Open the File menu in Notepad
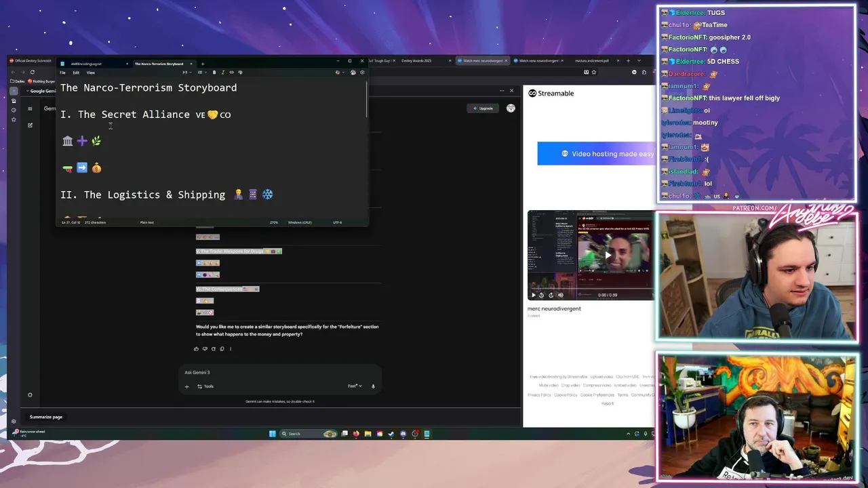868x488 pixels. (x=62, y=73)
